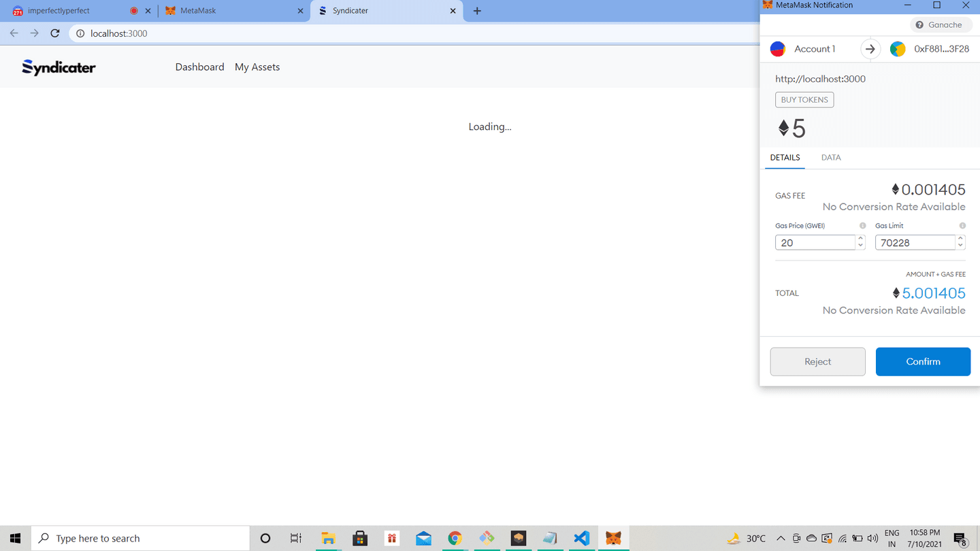980x551 pixels.
Task: Open Visual Studio Code from the taskbar
Action: coord(581,538)
